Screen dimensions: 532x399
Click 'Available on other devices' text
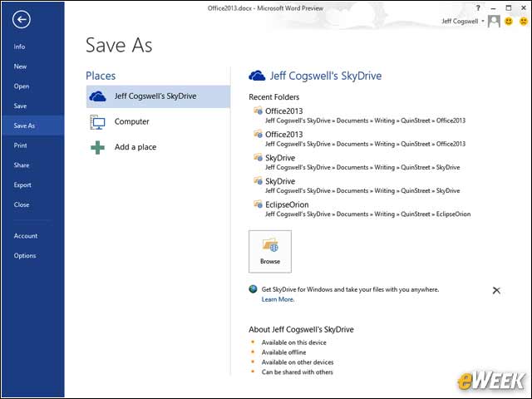click(298, 362)
